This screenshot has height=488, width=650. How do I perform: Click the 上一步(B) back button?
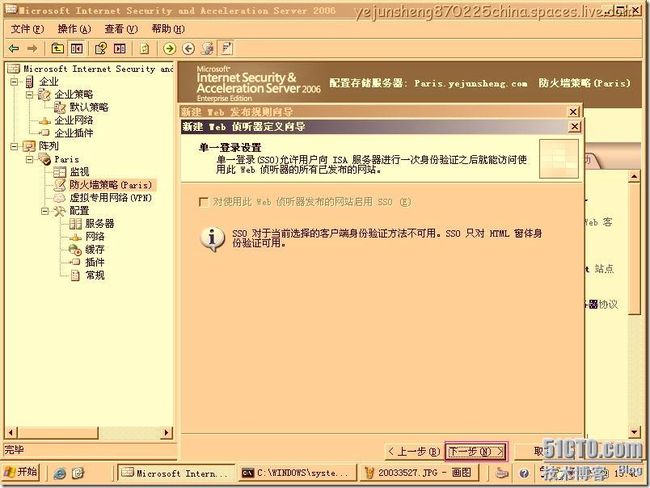coord(413,451)
